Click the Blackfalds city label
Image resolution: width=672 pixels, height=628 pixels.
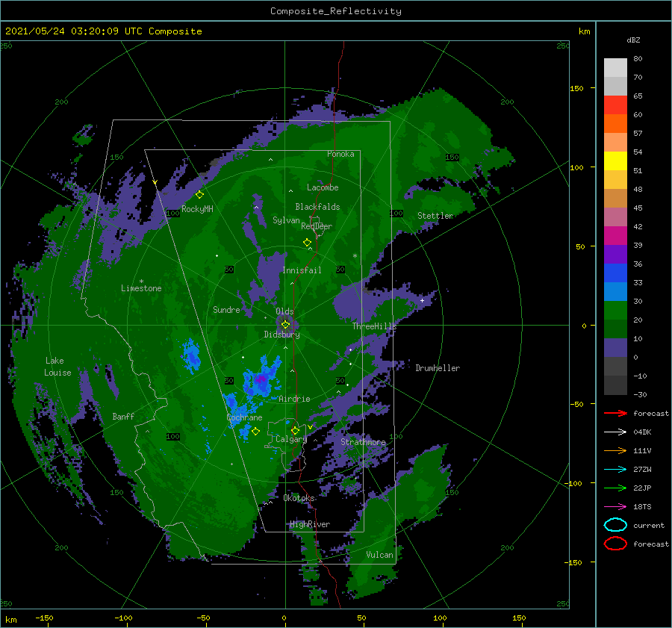click(x=317, y=207)
